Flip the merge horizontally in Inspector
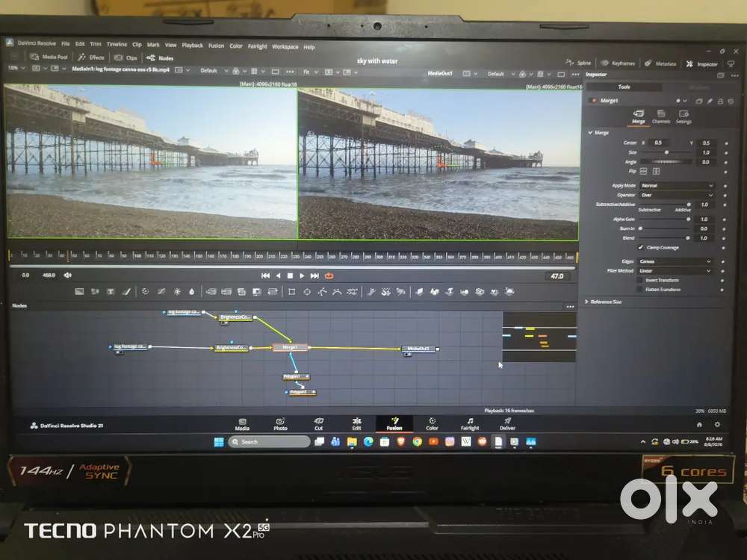This screenshot has height=560, width=747. [643, 172]
